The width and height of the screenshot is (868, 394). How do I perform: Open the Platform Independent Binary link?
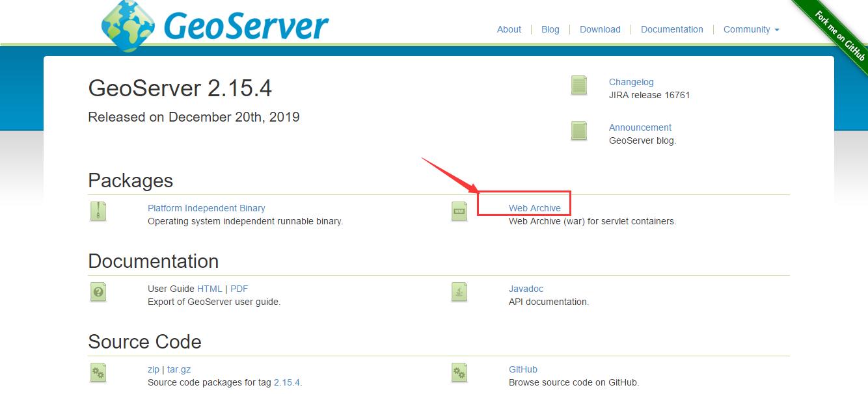click(x=206, y=207)
